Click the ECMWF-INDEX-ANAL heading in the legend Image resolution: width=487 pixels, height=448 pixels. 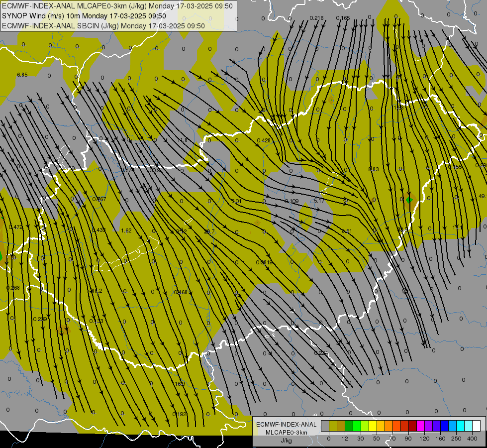click(286, 425)
